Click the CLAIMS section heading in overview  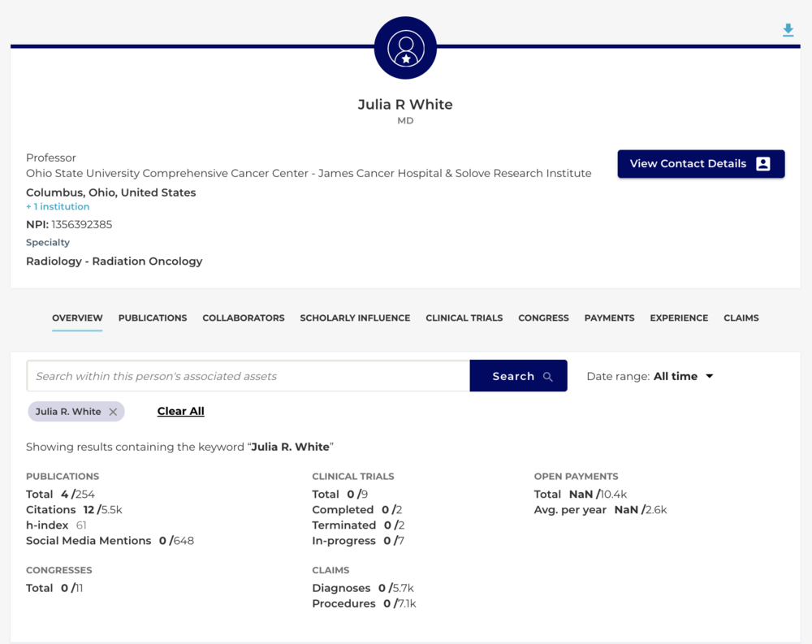tap(330, 570)
